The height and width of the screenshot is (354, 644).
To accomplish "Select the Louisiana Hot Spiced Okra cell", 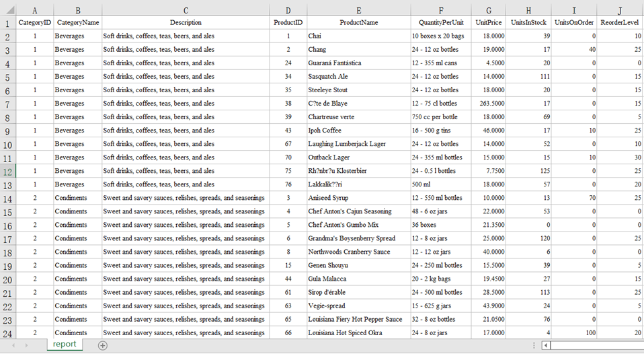I will [358, 332].
